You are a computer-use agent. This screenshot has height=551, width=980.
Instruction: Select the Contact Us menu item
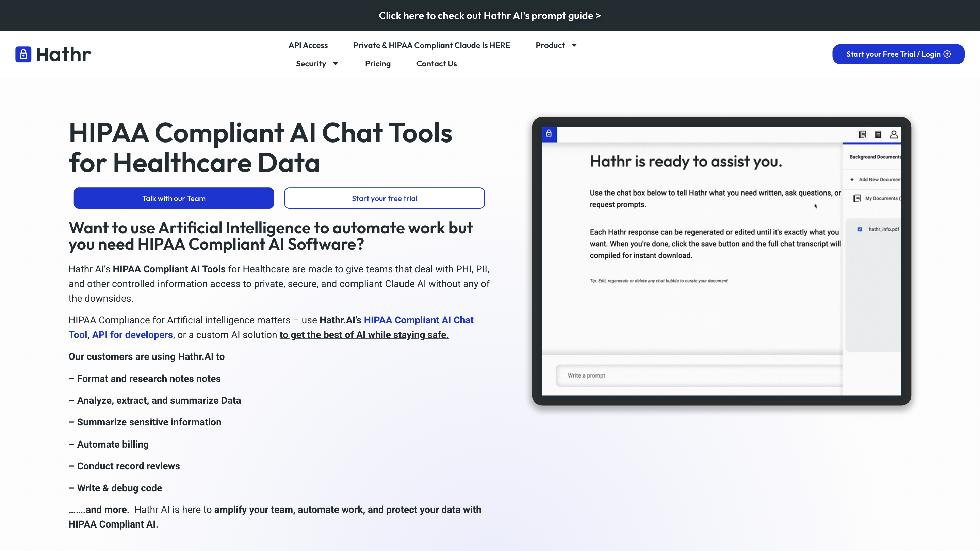coord(436,64)
